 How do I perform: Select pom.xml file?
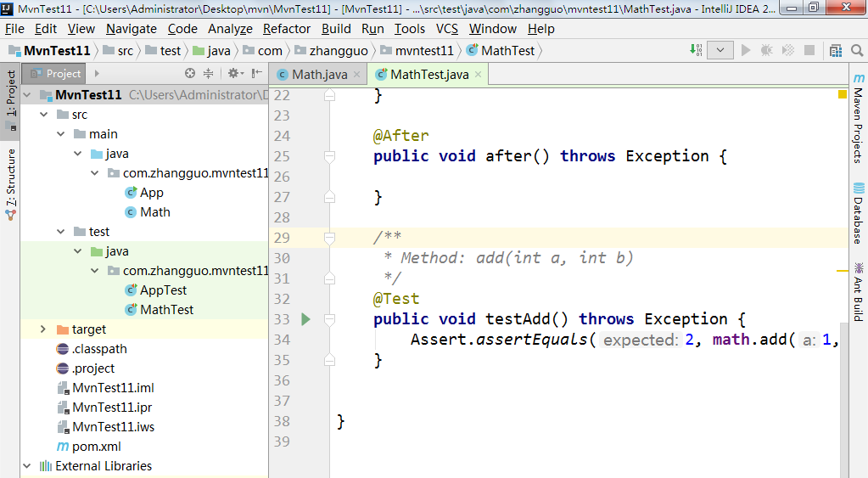[x=88, y=447]
